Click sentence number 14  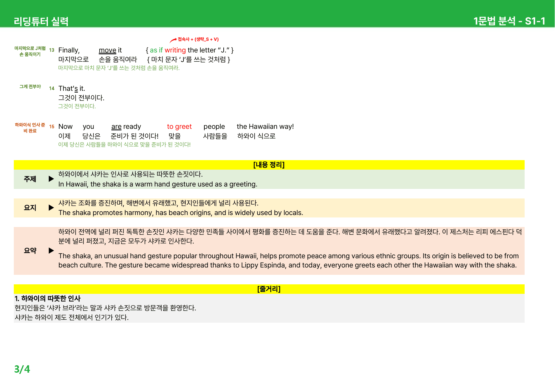(52, 88)
